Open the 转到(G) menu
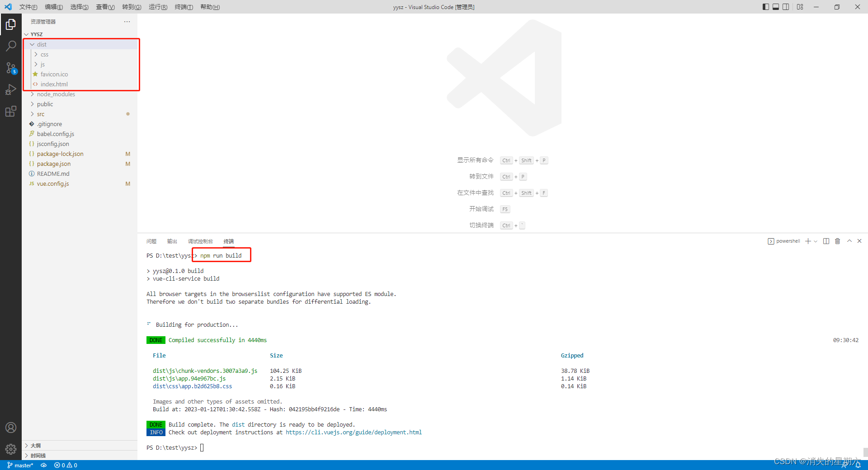 tap(132, 7)
